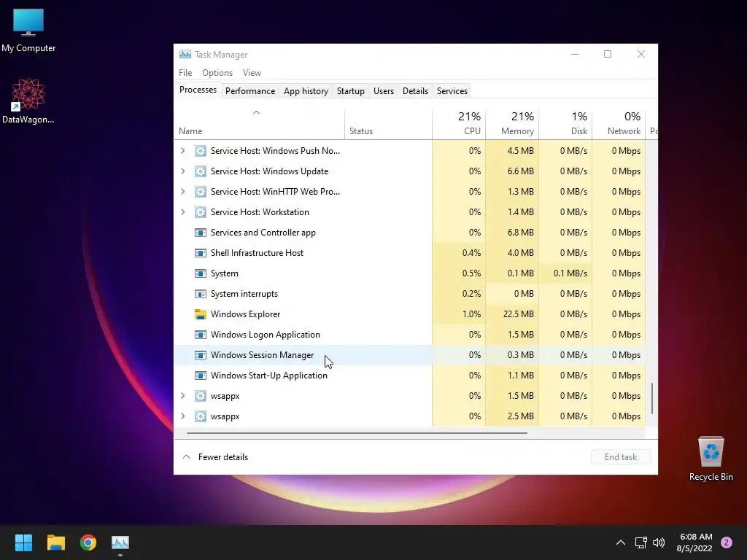Switch to the Performance tab
Screen dimensions: 747x560
point(250,91)
